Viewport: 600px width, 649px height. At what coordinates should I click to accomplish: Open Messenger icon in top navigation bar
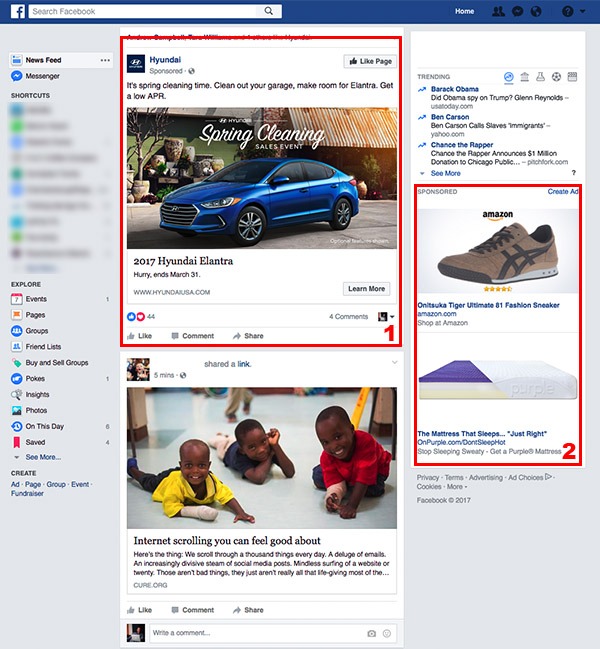click(516, 12)
